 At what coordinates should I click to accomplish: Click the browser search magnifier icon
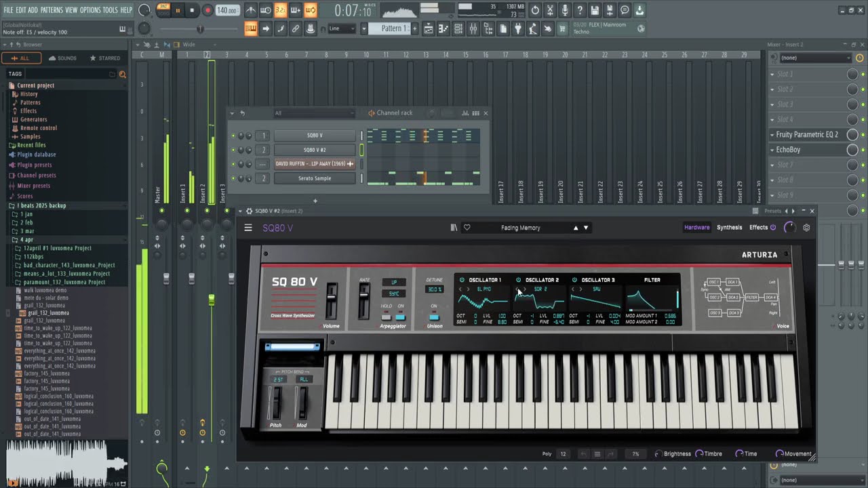(x=123, y=74)
